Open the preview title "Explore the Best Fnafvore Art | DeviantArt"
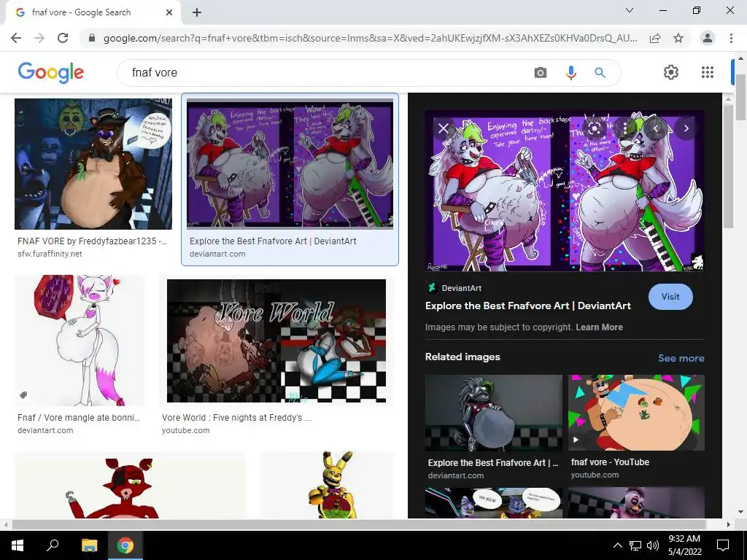747x560 pixels. click(528, 306)
